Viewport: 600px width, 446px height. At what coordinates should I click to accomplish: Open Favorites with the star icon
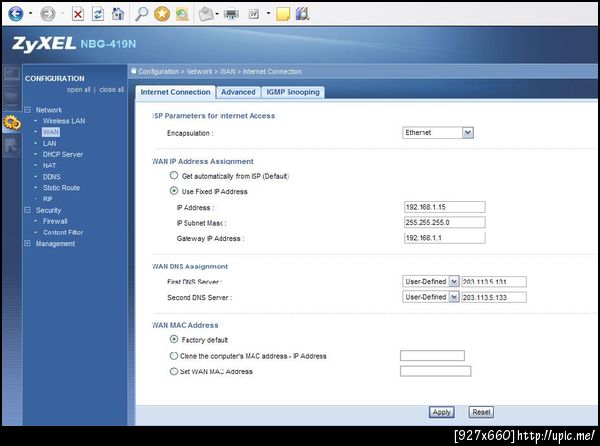pyautogui.click(x=162, y=15)
